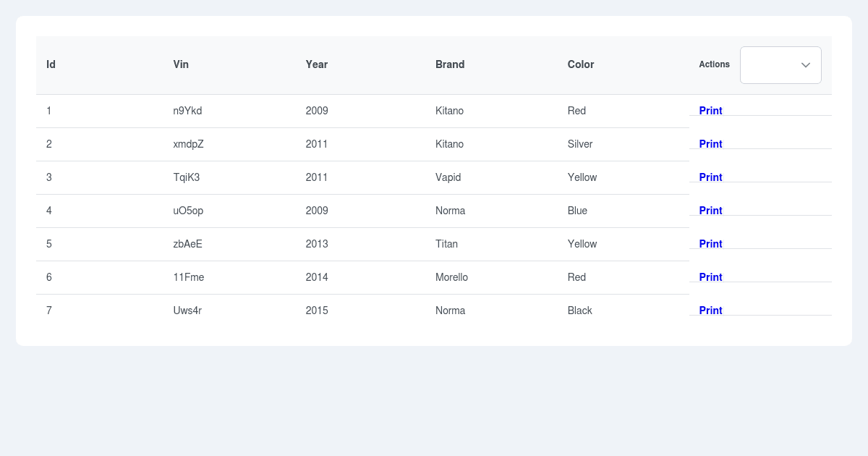Image resolution: width=868 pixels, height=456 pixels.
Task: Print the row with Vin TqiK3
Action: (710, 177)
